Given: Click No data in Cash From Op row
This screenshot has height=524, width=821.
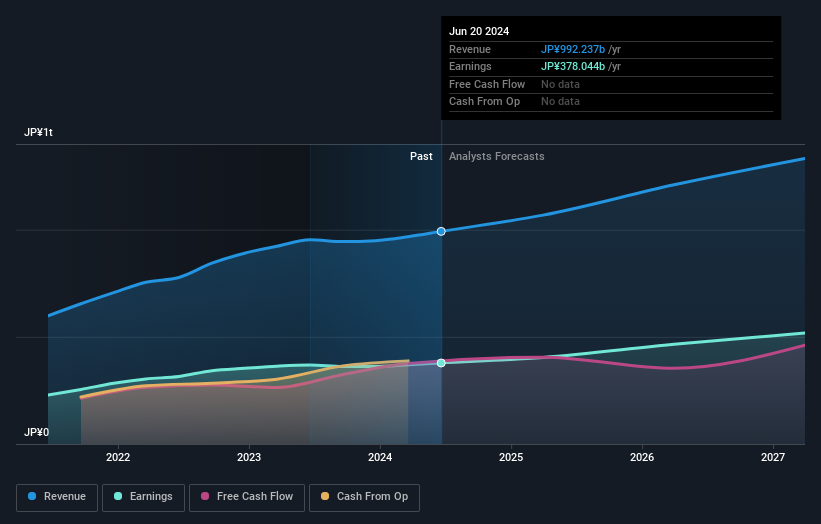Looking at the screenshot, I should tap(560, 102).
